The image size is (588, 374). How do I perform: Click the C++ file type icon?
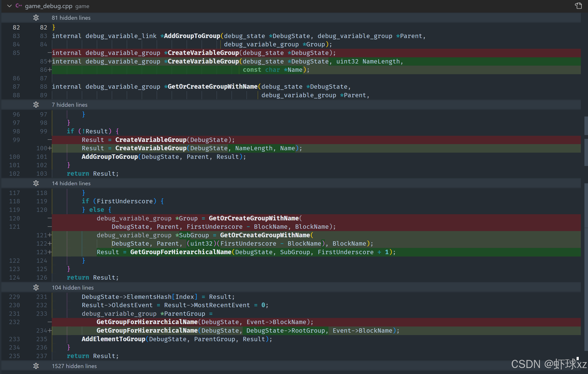click(19, 6)
